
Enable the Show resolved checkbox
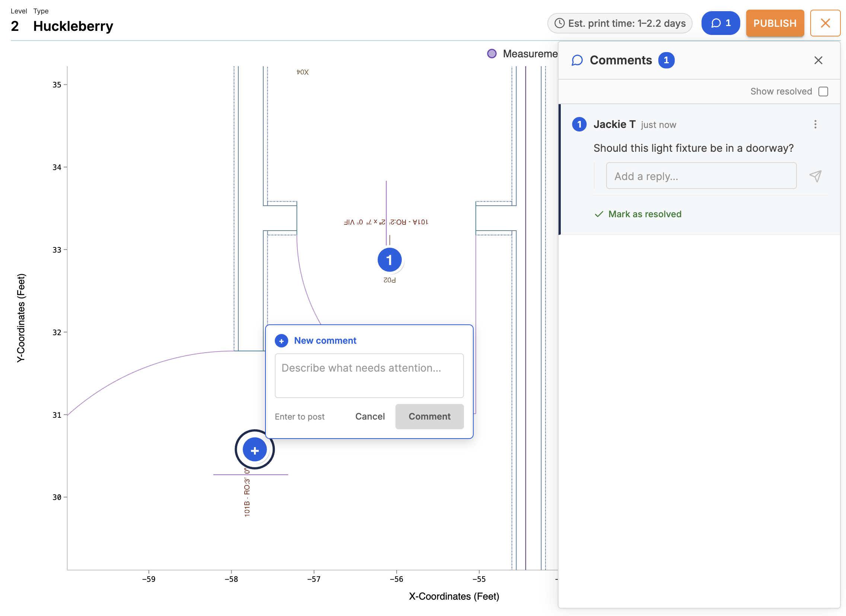(x=823, y=92)
